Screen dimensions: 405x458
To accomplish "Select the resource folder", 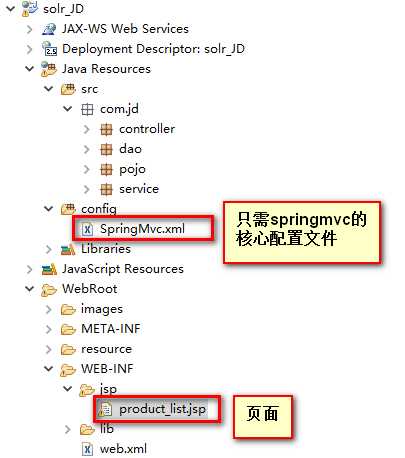I will click(x=107, y=349).
